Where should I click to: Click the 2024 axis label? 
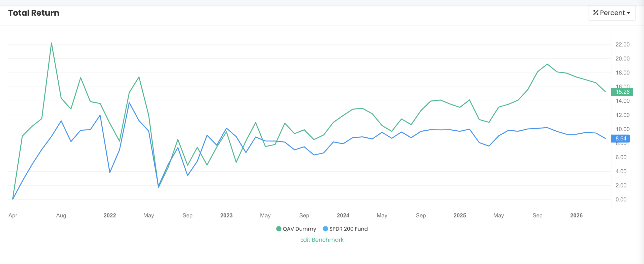pos(343,215)
